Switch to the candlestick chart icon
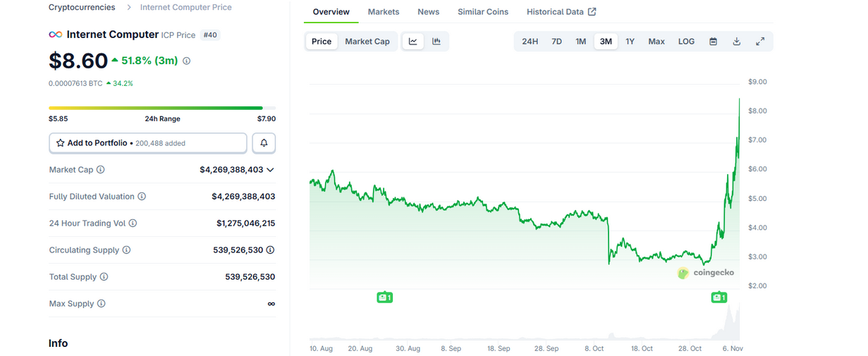This screenshot has height=356, width=868. point(436,42)
